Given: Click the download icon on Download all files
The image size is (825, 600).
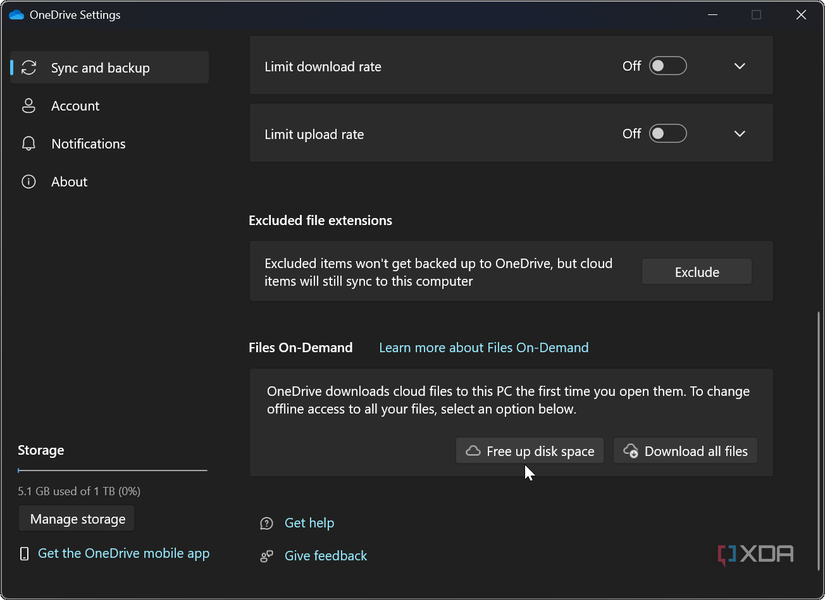Looking at the screenshot, I should (630, 450).
